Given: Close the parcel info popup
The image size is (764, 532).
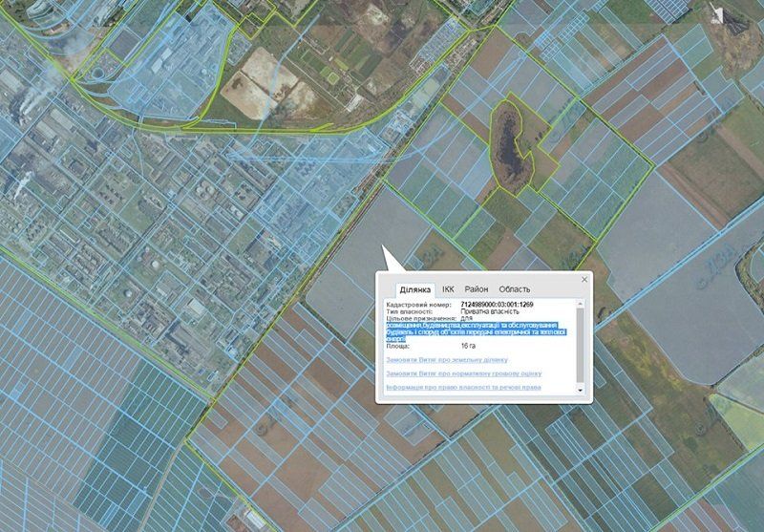Looking at the screenshot, I should (x=584, y=280).
